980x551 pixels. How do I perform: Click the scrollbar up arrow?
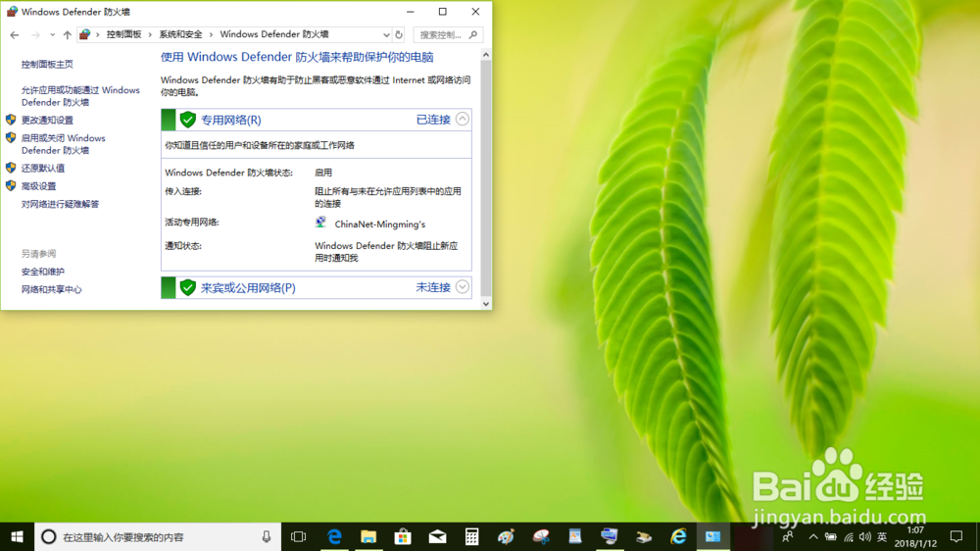[x=486, y=55]
